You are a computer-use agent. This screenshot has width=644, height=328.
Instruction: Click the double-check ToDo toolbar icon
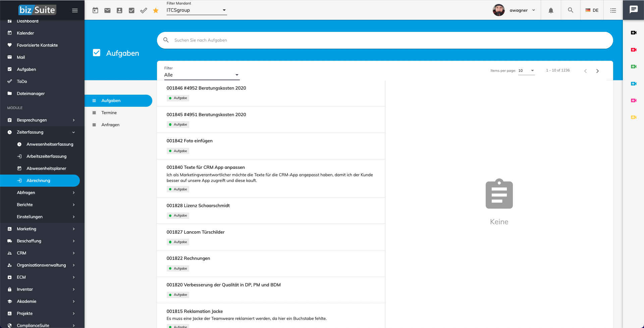pos(144,10)
